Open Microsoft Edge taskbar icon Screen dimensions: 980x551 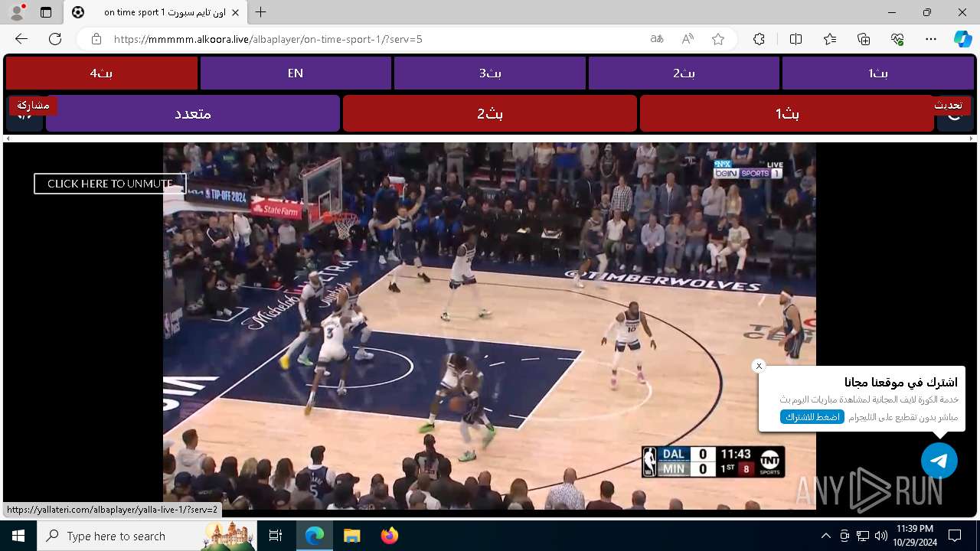pos(315,536)
